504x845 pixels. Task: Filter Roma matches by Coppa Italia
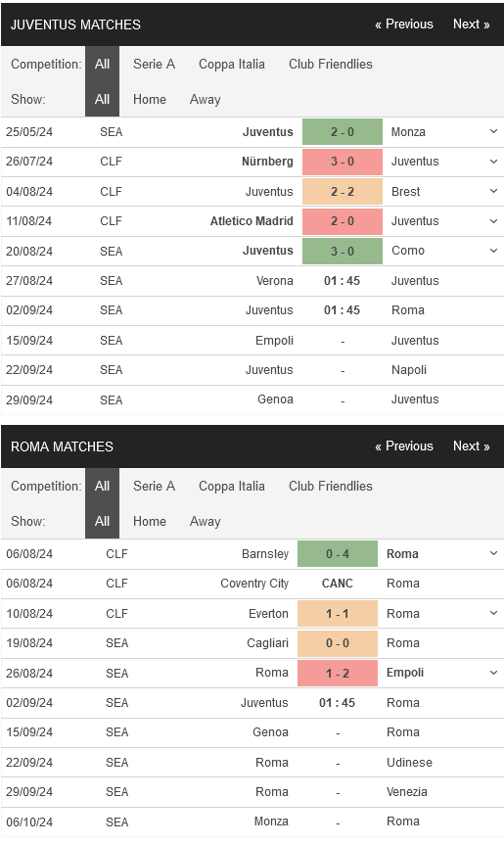tap(232, 486)
